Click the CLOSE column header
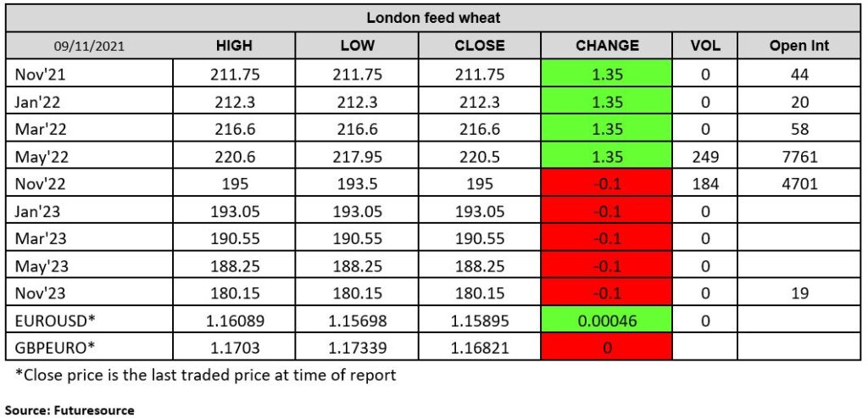 tap(479, 46)
